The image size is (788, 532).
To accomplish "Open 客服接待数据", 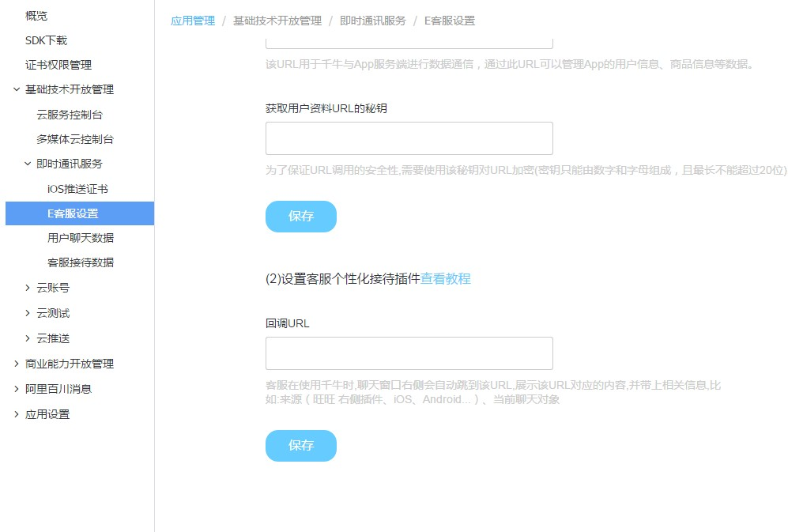I will coord(81,262).
